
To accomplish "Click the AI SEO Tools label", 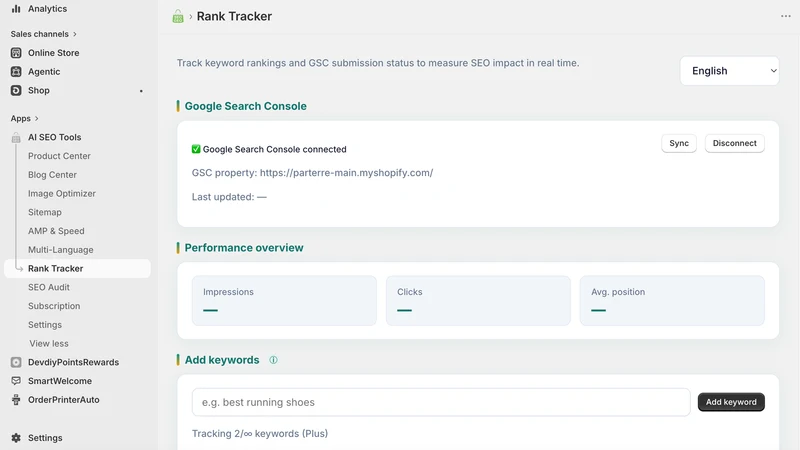I will (55, 137).
